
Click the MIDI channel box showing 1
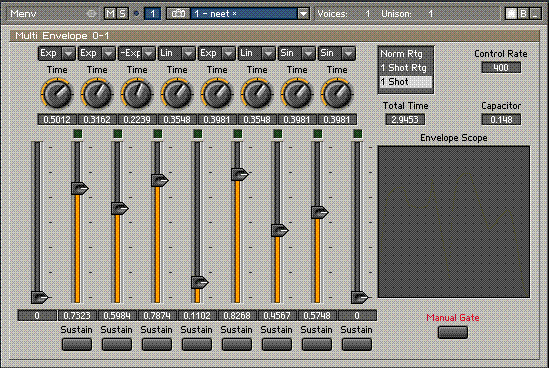[152, 14]
